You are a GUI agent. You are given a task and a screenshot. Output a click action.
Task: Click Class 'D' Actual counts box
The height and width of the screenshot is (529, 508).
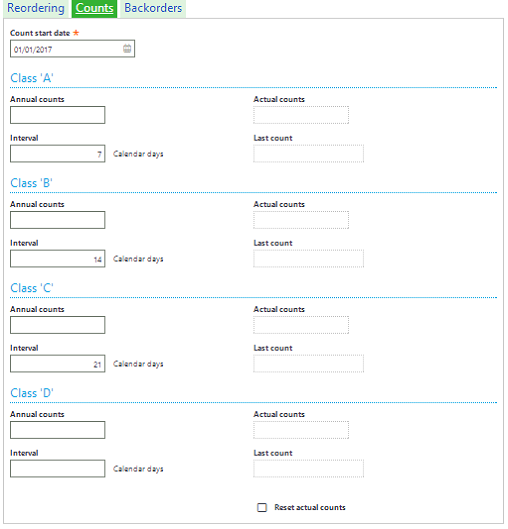pos(301,430)
